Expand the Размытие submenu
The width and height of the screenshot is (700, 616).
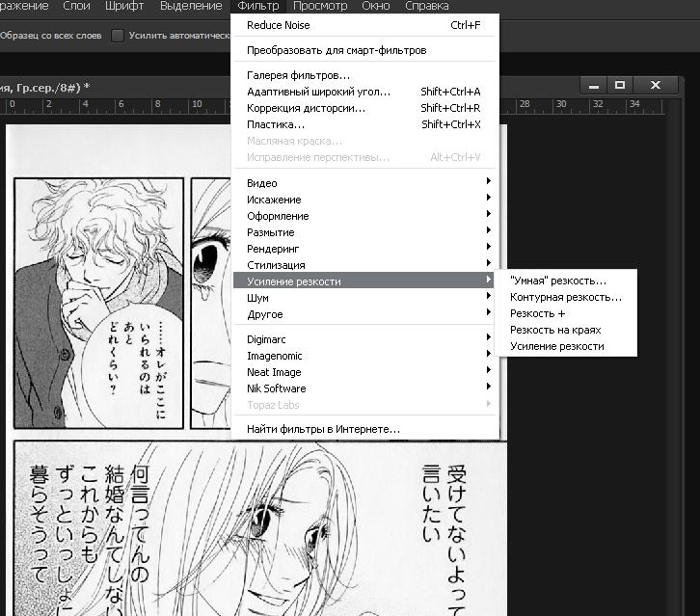pyautogui.click(x=363, y=232)
